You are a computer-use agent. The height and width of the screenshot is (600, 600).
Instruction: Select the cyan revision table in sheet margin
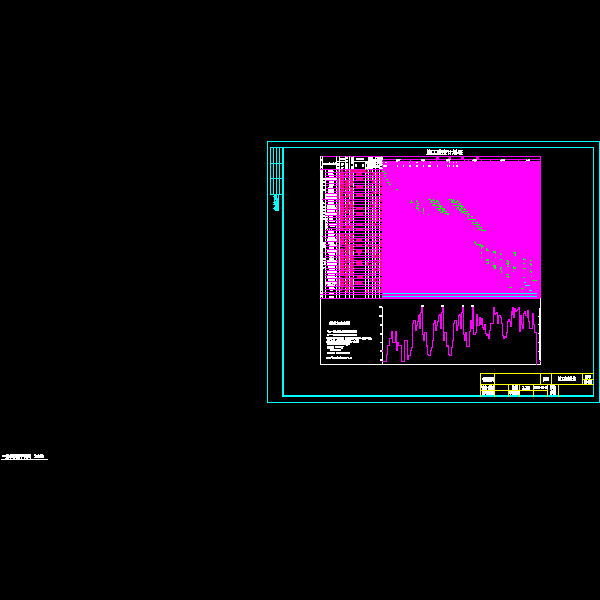point(277,171)
